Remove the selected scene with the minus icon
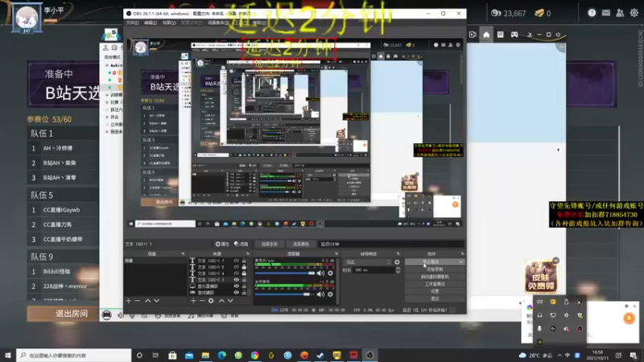644x362 pixels. [137, 301]
